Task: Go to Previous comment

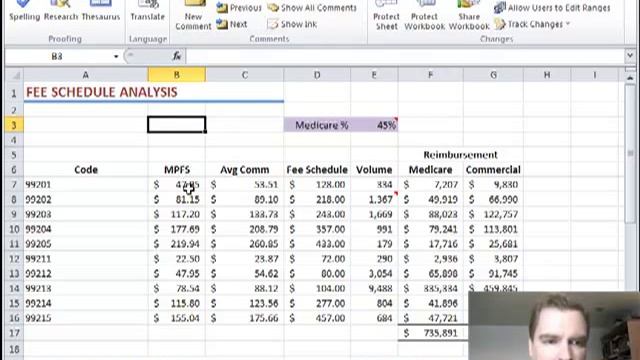Action: pyautogui.click(x=239, y=8)
